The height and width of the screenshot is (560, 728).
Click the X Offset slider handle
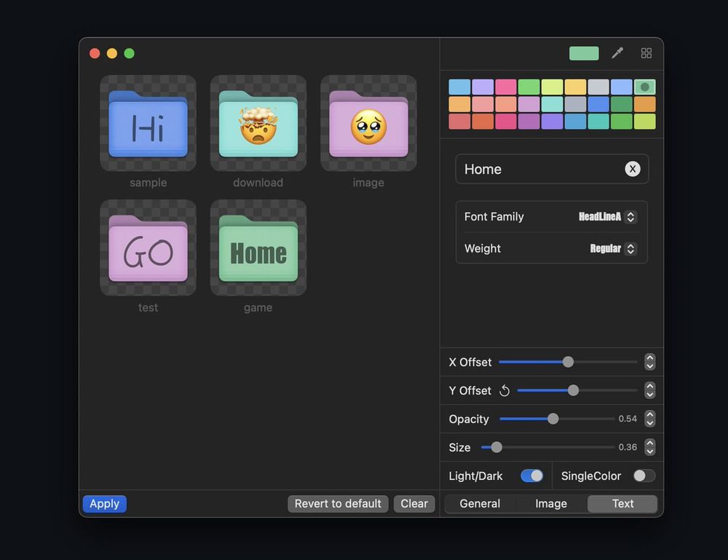coord(569,362)
